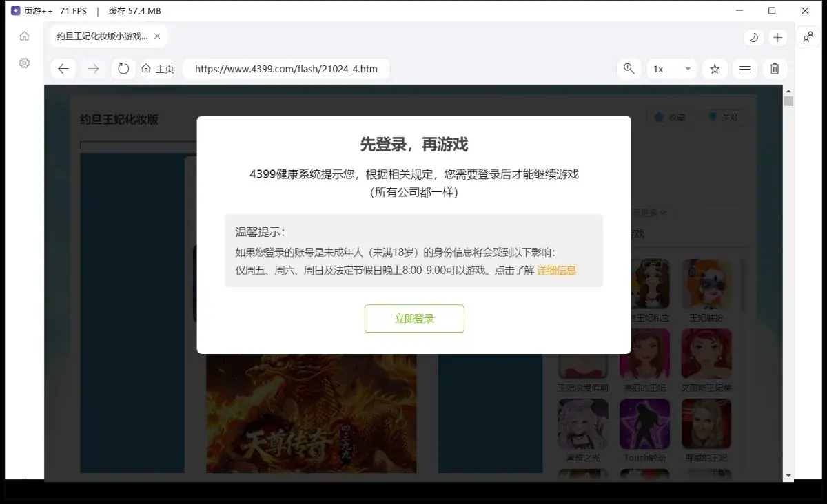This screenshot has height=504, width=827.
Task: Click the 约旦王妃化妆版 page title text
Action: 119,119
